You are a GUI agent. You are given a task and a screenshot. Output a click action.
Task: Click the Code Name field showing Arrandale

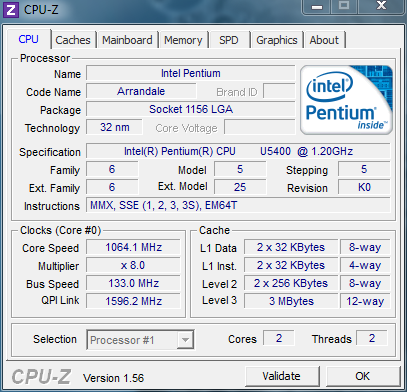pos(141,91)
